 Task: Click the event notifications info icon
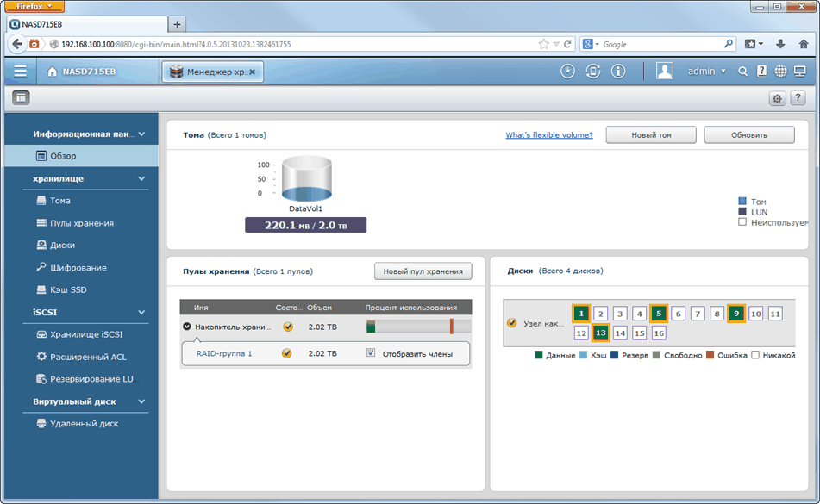click(617, 72)
